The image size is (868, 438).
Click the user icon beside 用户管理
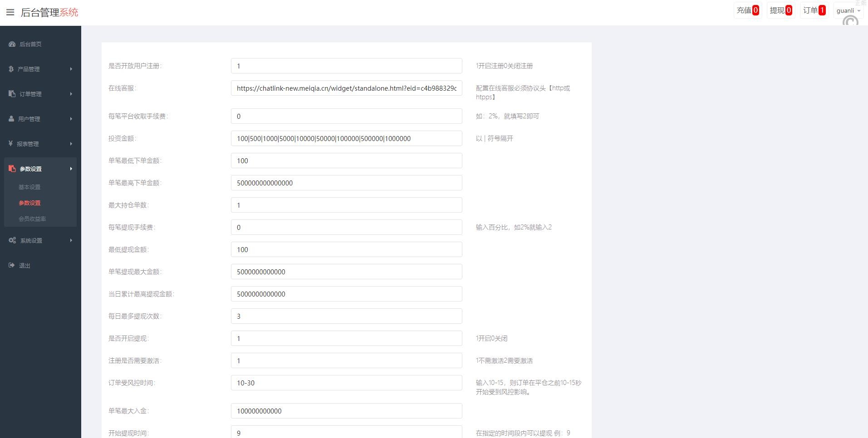(x=11, y=119)
